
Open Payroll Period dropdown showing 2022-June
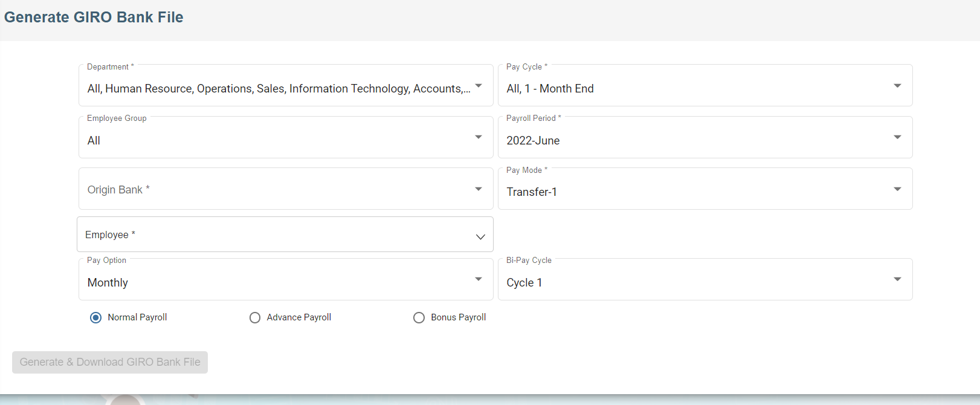point(695,140)
